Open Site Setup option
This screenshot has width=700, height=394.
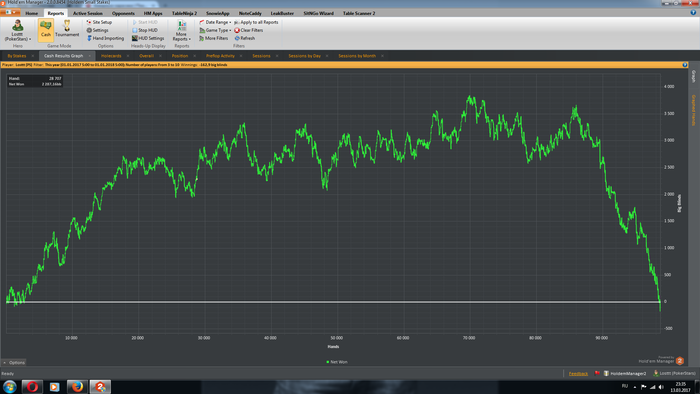tap(99, 22)
